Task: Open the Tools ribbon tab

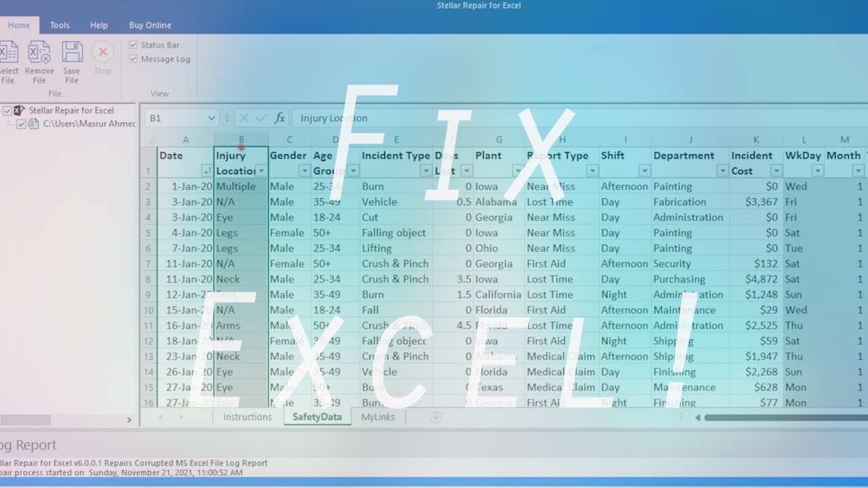Action: [x=60, y=25]
